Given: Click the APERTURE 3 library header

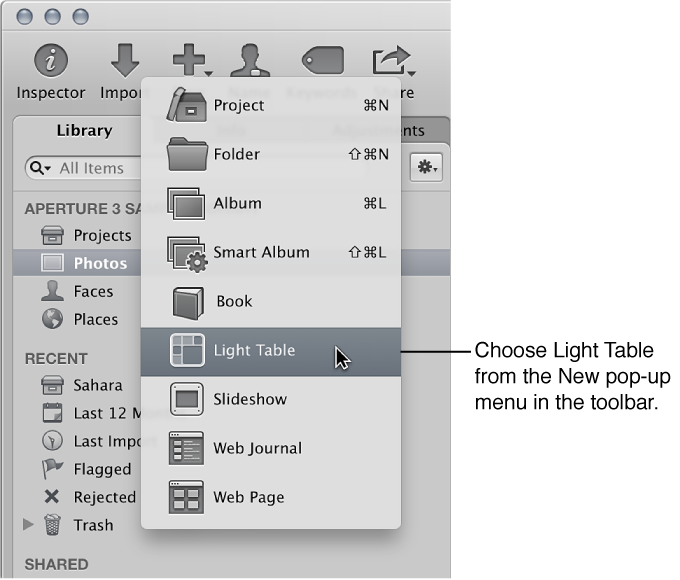Looking at the screenshot, I should coord(83,209).
